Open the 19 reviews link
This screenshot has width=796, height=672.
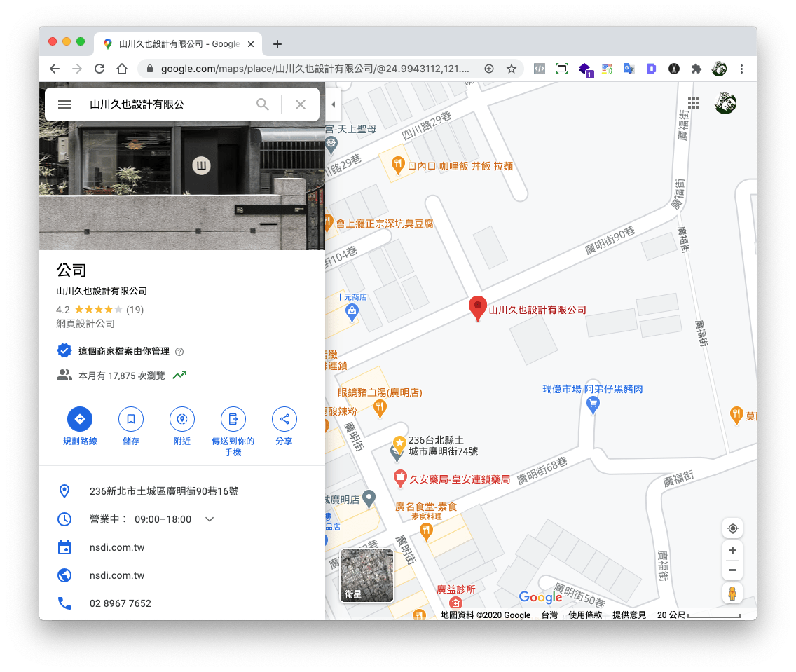click(x=135, y=310)
